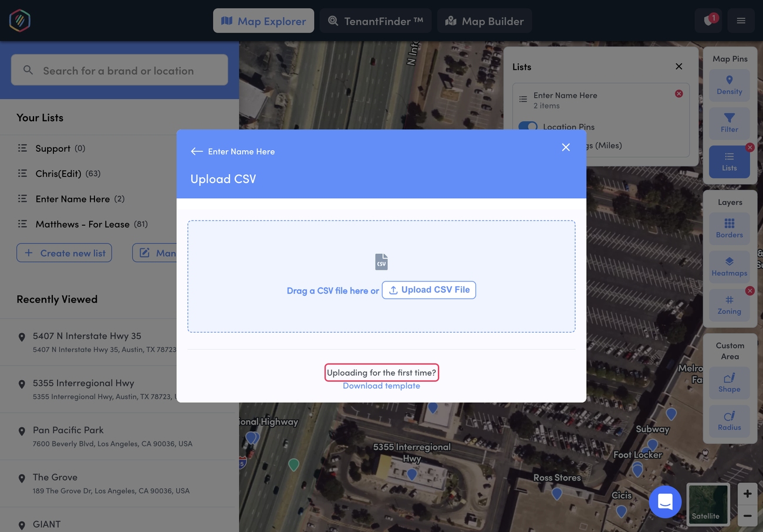
Task: Switch to TenantFinder tab
Action: pos(376,21)
